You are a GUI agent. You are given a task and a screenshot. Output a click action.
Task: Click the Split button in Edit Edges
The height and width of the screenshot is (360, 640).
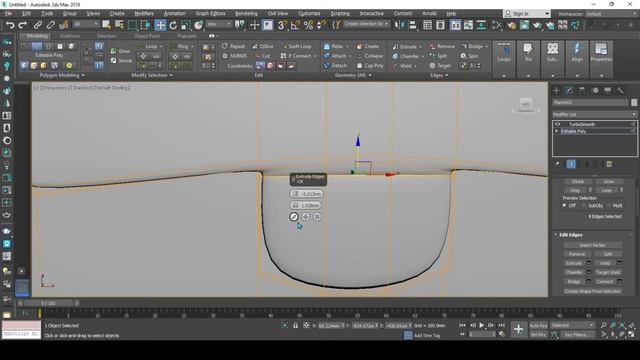tap(608, 254)
